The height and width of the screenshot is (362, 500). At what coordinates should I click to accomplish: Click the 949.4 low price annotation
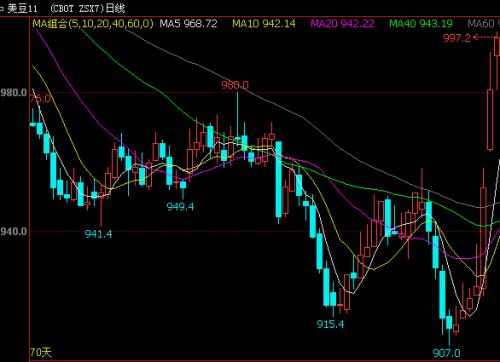pos(180,207)
